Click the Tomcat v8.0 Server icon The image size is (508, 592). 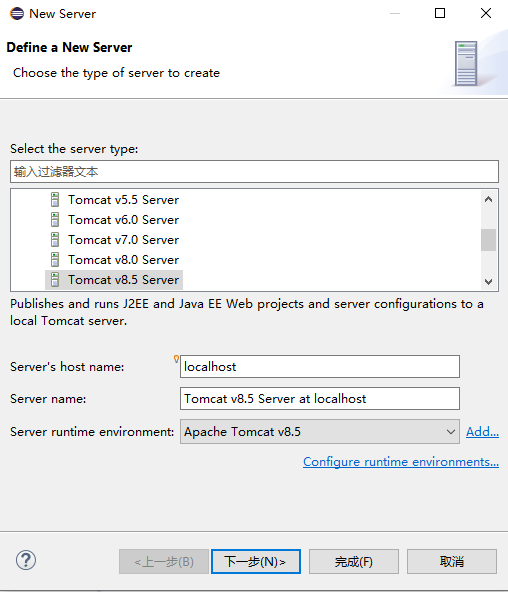click(55, 260)
